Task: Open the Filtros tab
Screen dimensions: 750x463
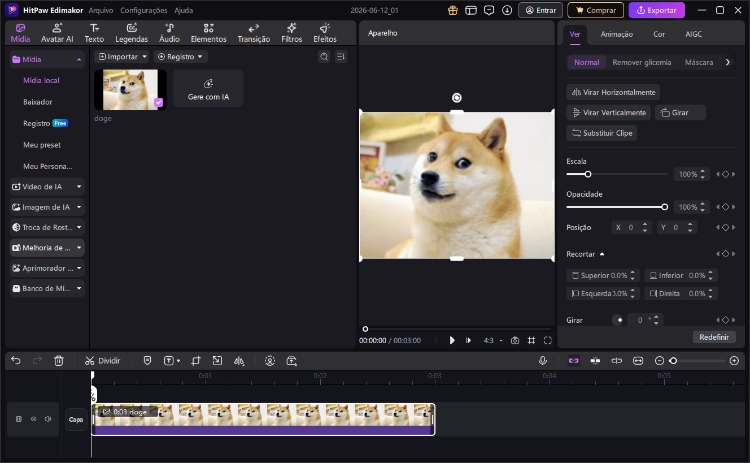Action: point(292,33)
